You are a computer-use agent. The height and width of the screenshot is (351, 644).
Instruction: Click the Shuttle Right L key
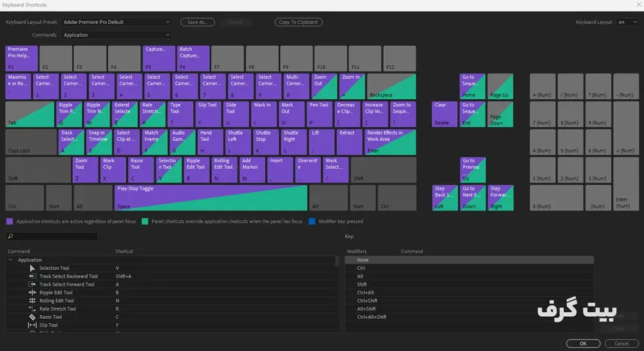(x=294, y=142)
